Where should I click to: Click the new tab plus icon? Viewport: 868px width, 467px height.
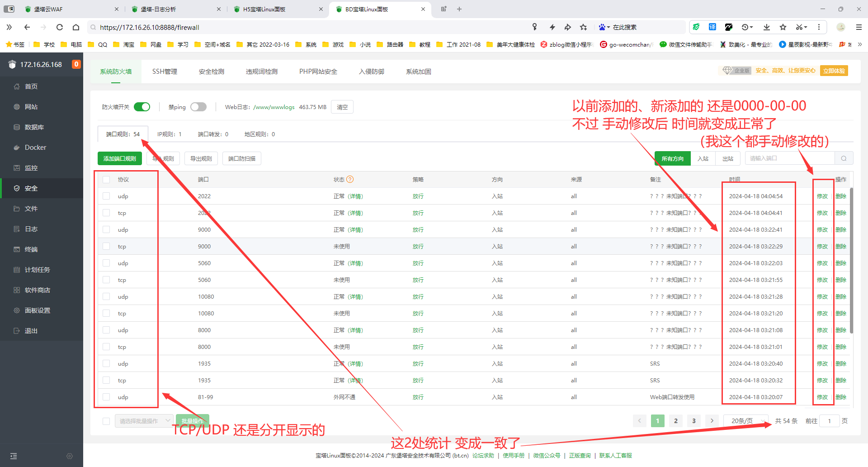[x=459, y=9]
